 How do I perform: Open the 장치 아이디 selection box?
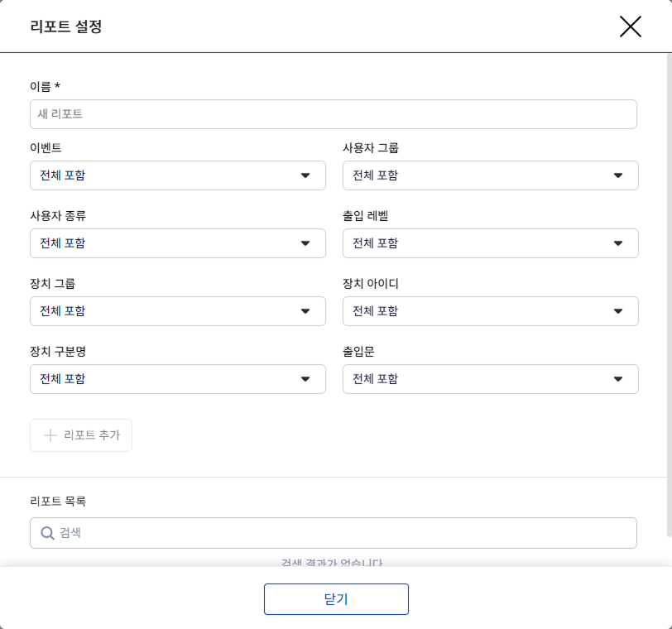point(480,311)
